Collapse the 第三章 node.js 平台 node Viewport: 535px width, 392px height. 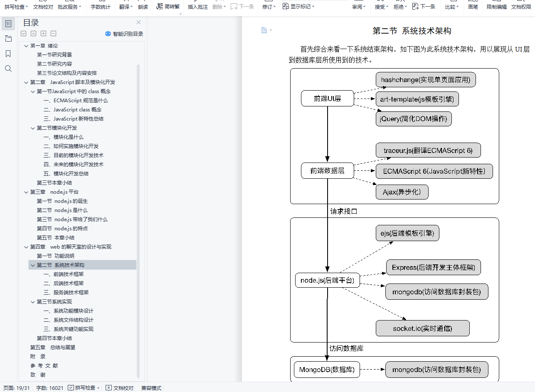point(26,192)
